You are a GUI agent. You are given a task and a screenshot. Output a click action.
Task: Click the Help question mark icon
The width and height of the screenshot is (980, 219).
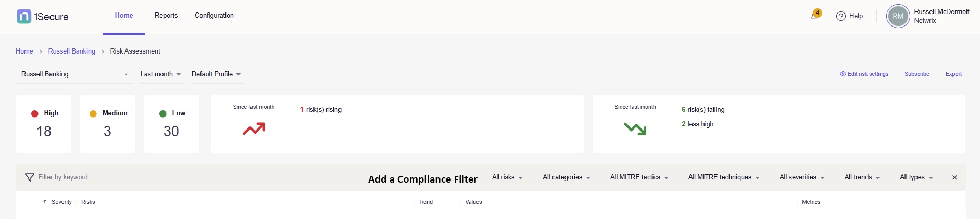(x=840, y=16)
